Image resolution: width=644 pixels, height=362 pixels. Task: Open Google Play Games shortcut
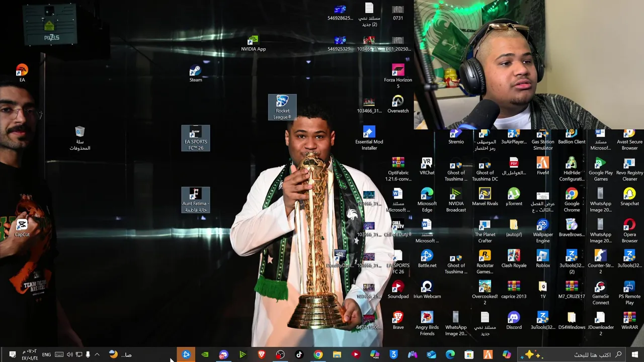pyautogui.click(x=601, y=169)
